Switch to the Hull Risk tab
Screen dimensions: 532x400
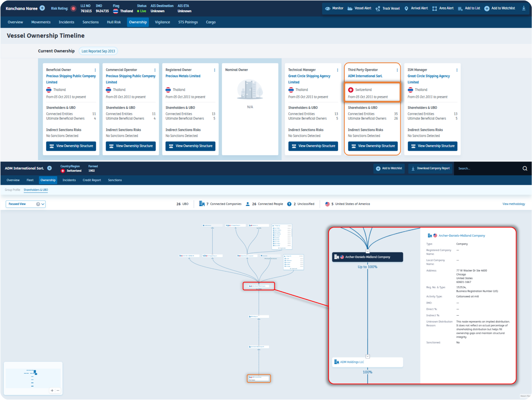point(114,22)
